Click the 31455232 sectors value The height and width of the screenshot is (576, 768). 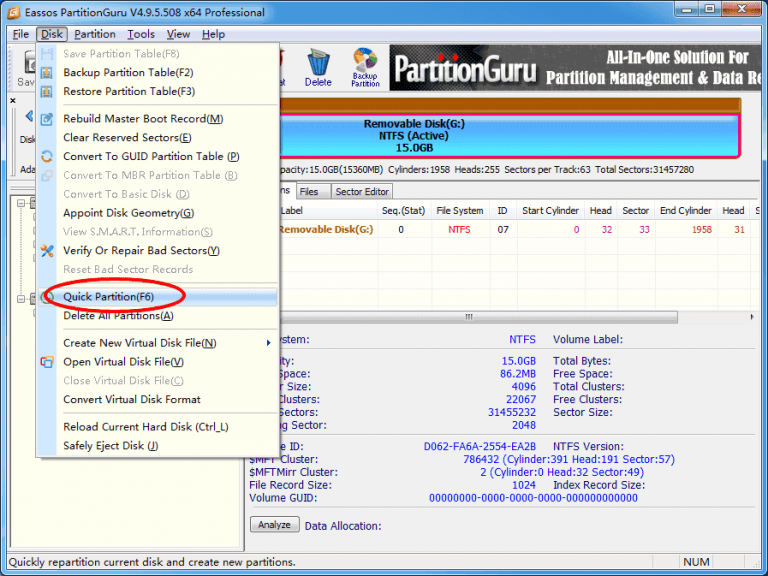click(x=512, y=412)
